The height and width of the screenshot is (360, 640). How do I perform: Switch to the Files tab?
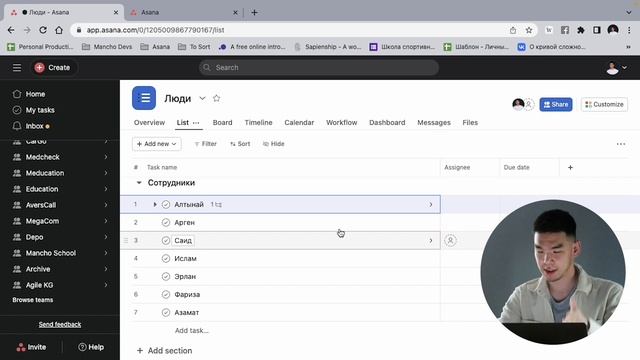[x=470, y=122]
